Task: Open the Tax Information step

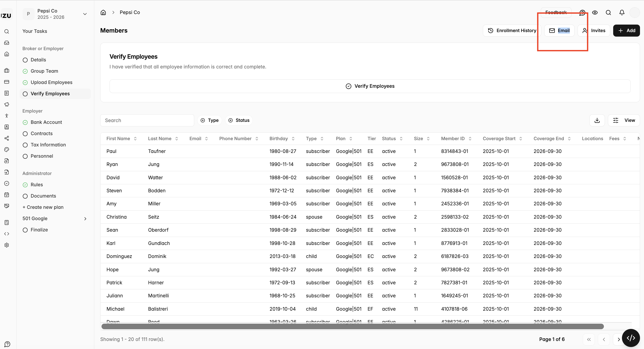Action: click(x=55, y=145)
